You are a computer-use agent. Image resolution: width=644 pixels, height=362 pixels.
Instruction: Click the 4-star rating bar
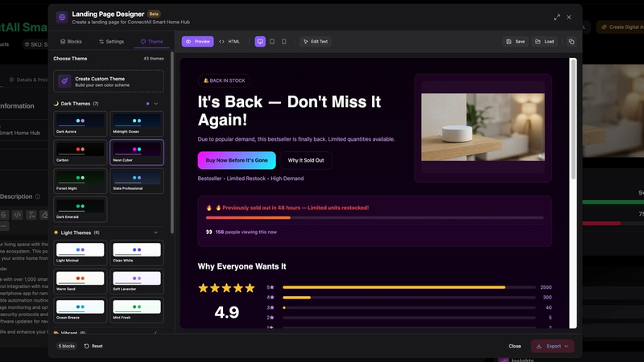pyautogui.click(x=409, y=298)
